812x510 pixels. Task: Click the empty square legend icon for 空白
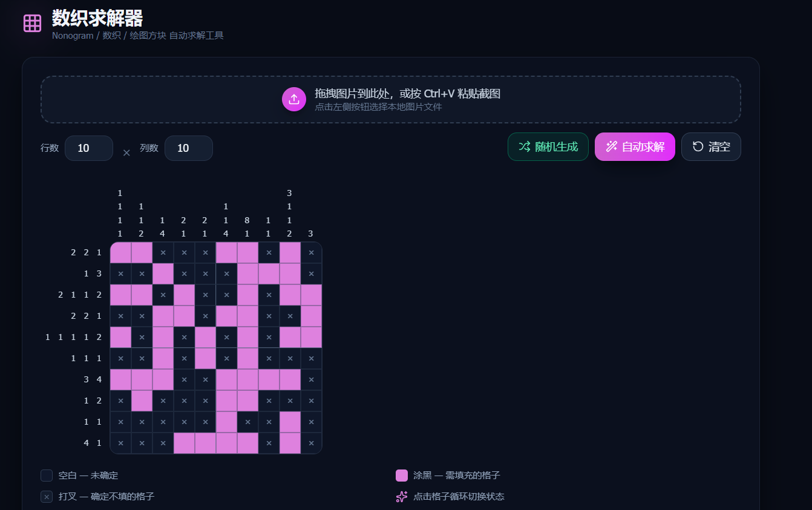[47, 476]
